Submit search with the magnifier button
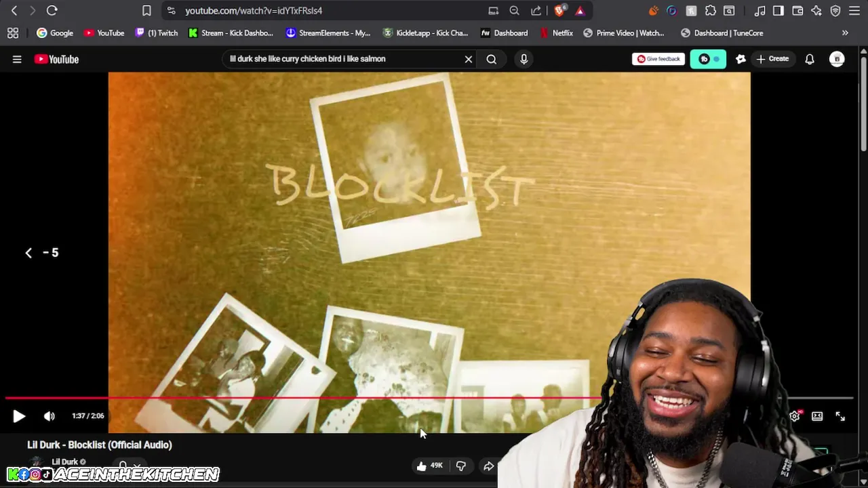The height and width of the screenshot is (488, 868). coord(491,60)
